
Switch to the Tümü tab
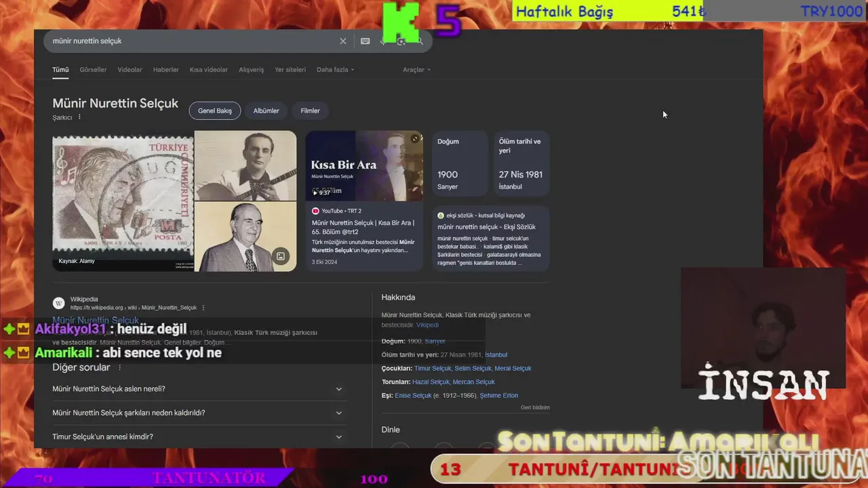(60, 70)
